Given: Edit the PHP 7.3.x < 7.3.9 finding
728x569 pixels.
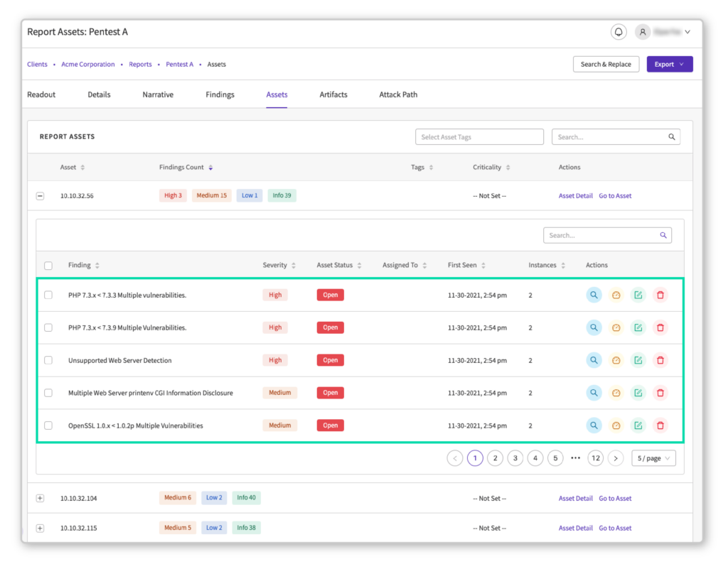Looking at the screenshot, I should coord(638,327).
